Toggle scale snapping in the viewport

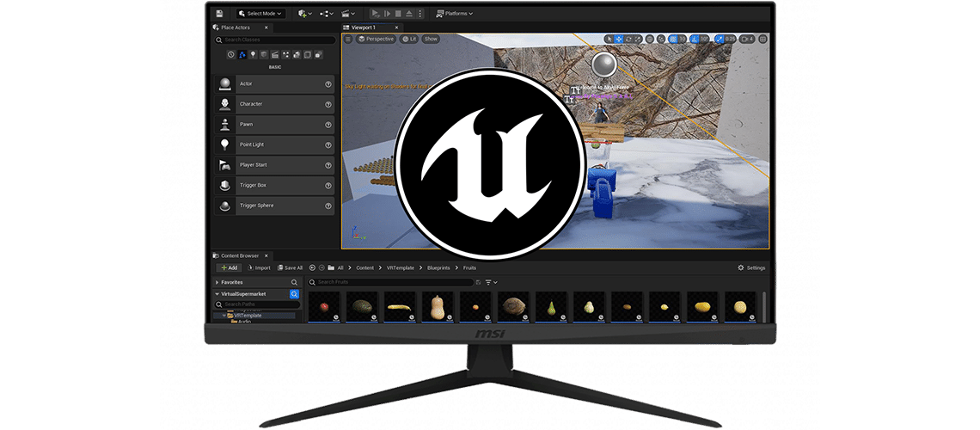(720, 39)
